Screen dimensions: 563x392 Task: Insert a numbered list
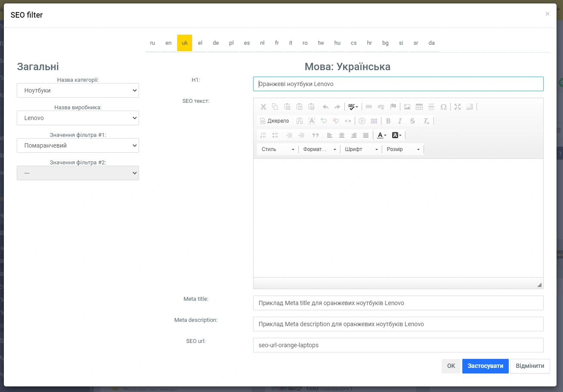[x=263, y=135]
